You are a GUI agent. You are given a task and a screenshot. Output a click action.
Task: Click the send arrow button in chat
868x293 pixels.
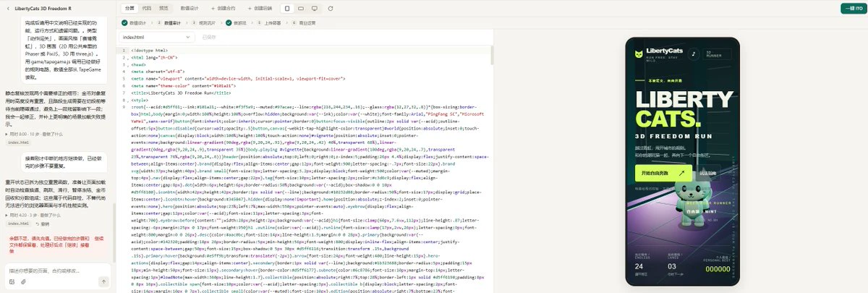pos(103,281)
